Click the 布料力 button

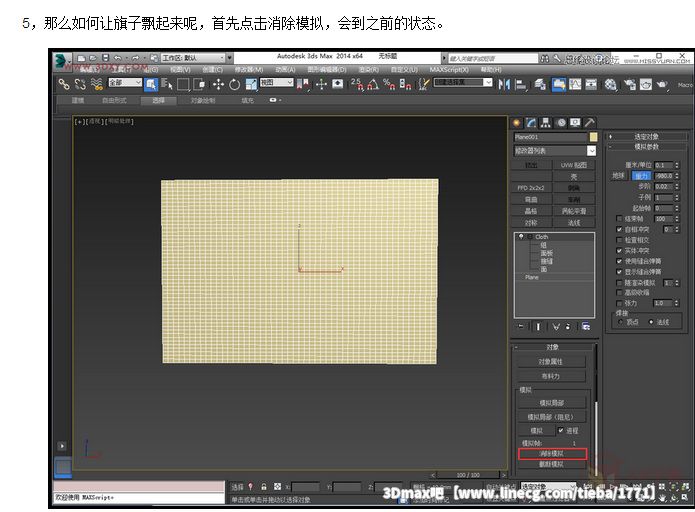551,376
